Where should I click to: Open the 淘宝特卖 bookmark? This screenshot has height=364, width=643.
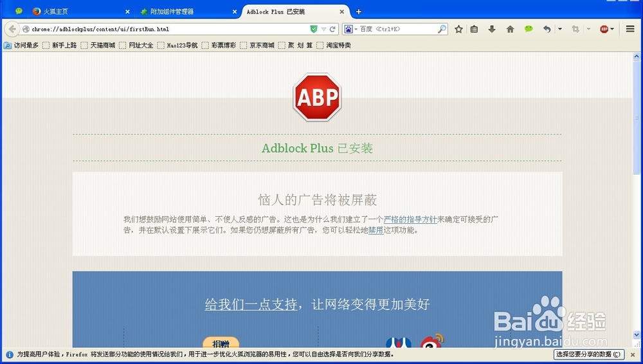(334, 45)
